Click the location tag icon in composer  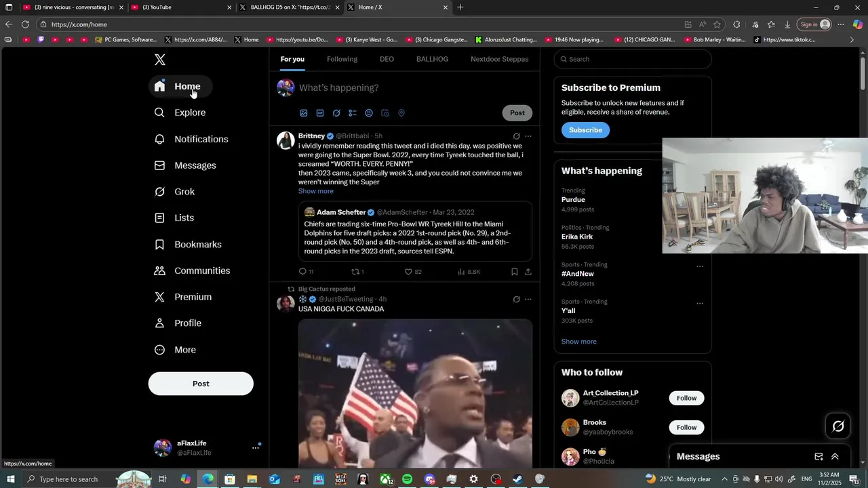click(401, 113)
